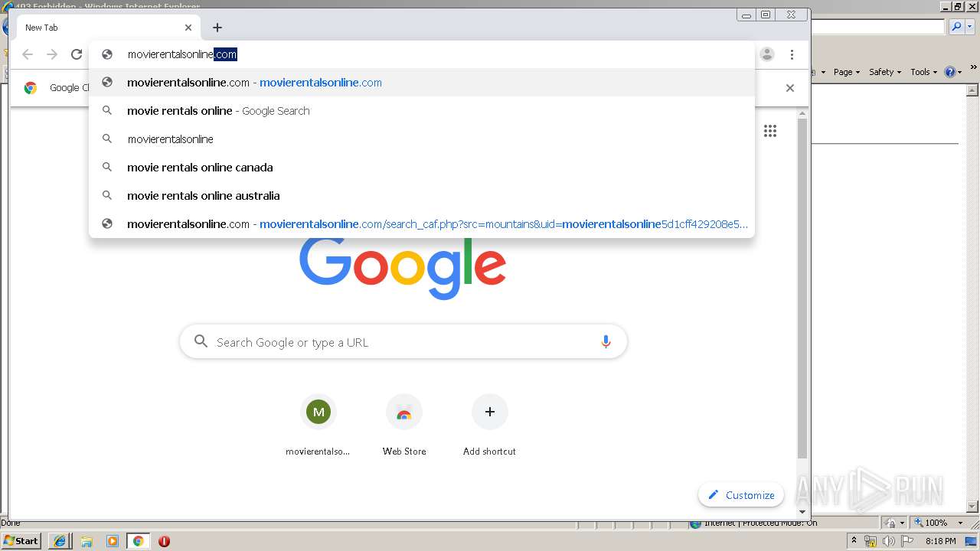Screen dimensions: 980x551
Task: Open the Page menu in Internet Explorer
Action: point(846,72)
